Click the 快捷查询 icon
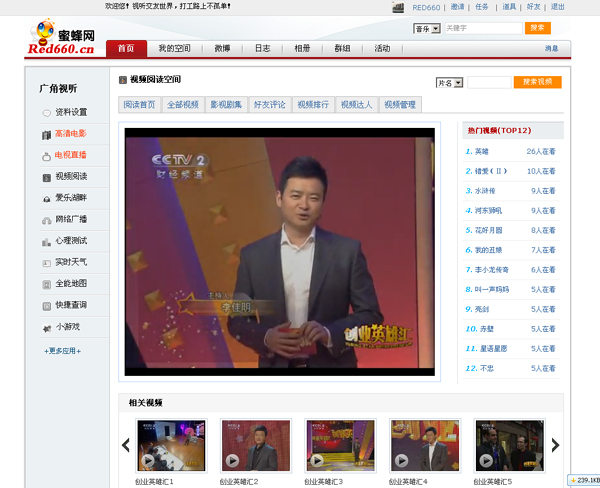Screen dimensions: 600x488 coord(46,306)
